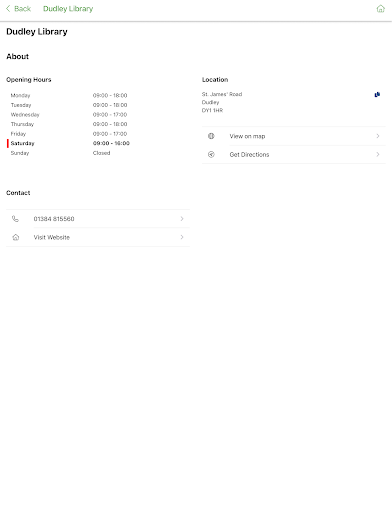This screenshot has height=512, width=392.
Task: Select the highlighted Saturday row label
Action: click(x=22, y=143)
